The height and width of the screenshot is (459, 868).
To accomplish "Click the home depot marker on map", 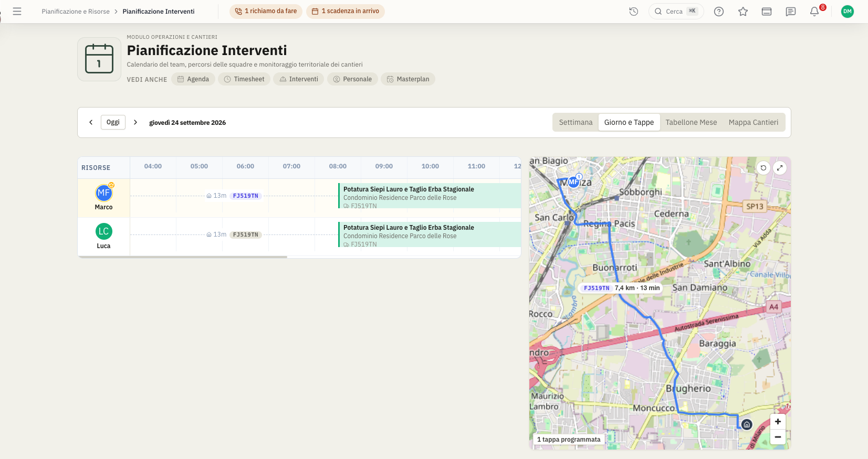I will tap(747, 424).
